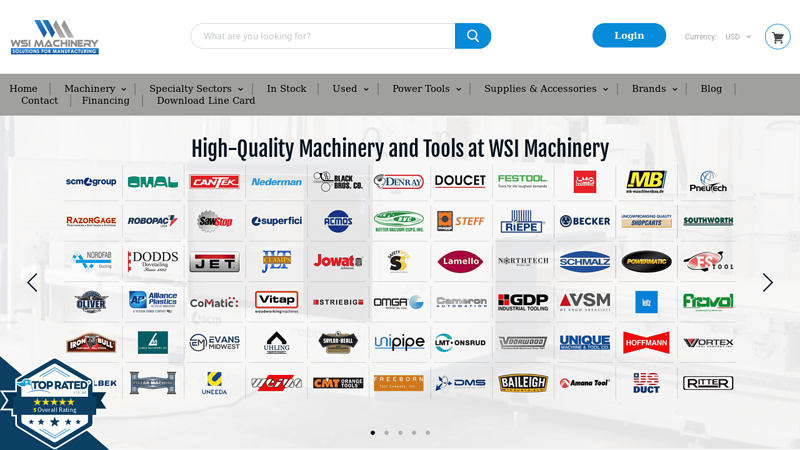The image size is (800, 450).
Task: Click the Schmalz logo
Action: 585,262
